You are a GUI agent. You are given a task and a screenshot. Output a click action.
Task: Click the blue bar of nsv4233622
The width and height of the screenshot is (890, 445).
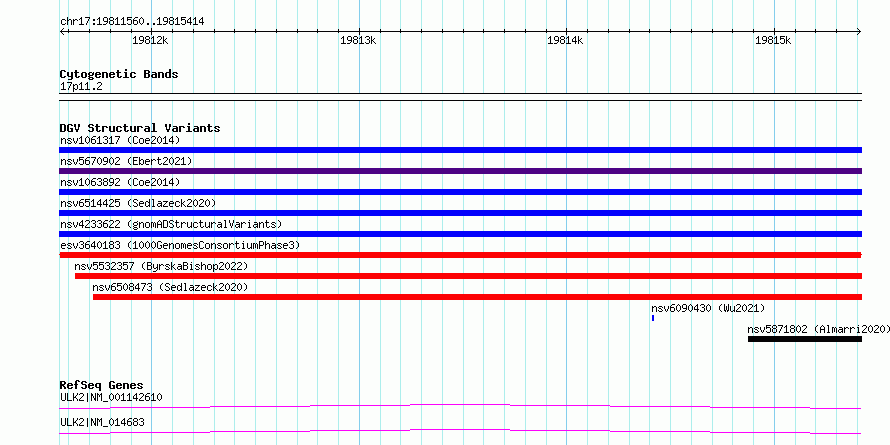pyautogui.click(x=460, y=234)
